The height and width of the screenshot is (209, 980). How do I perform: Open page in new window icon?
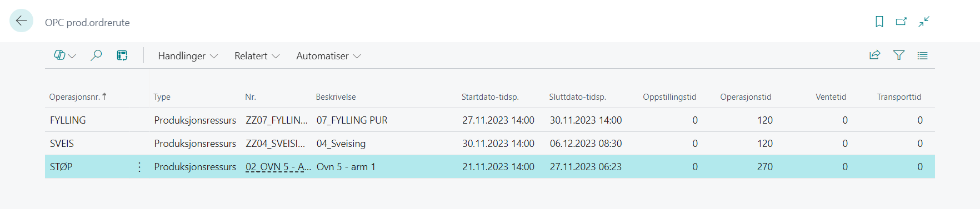point(901,22)
